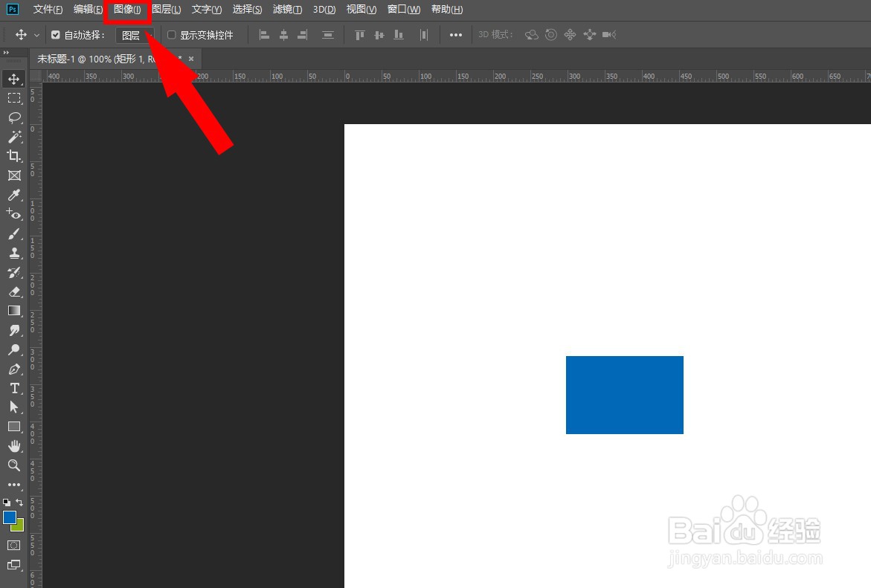Open the Move tool preset picker arrow
This screenshot has height=588, width=871.
pos(36,35)
